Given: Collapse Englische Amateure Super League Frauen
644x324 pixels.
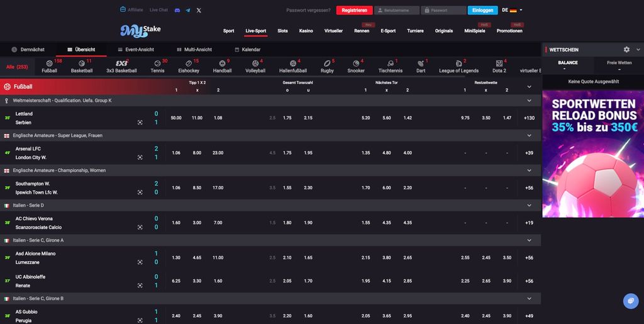Looking at the screenshot, I should (529, 135).
